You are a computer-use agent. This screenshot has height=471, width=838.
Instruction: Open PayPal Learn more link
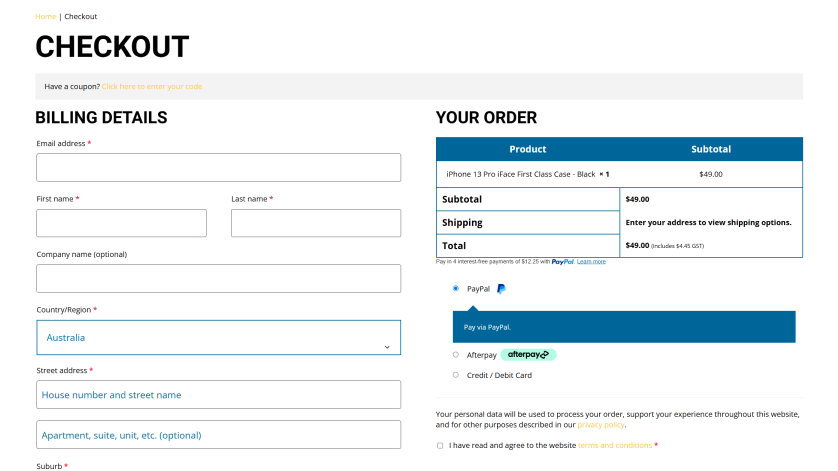point(591,261)
